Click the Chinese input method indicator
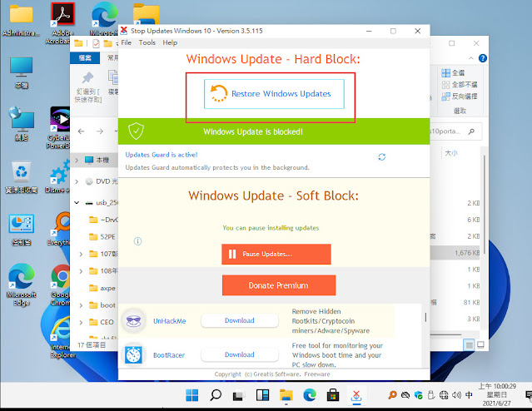Screen dimensions: 532x411 pyautogui.click(x=469, y=394)
